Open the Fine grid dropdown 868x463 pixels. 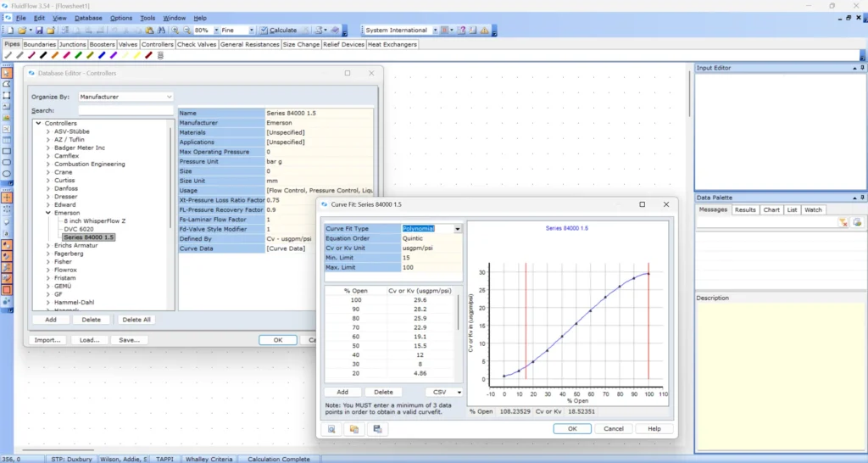click(x=251, y=31)
